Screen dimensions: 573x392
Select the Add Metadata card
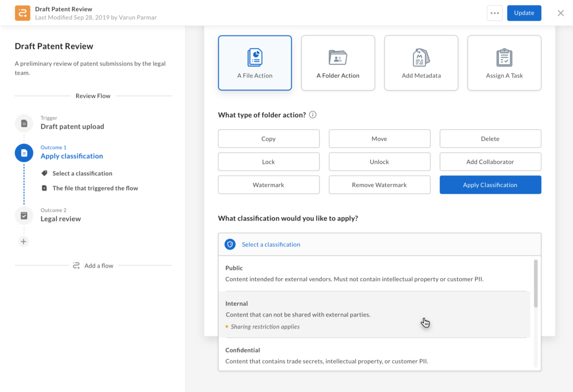[421, 63]
